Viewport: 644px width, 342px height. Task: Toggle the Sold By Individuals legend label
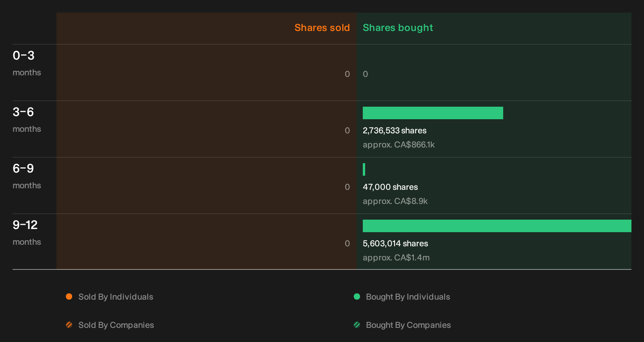[x=116, y=297]
